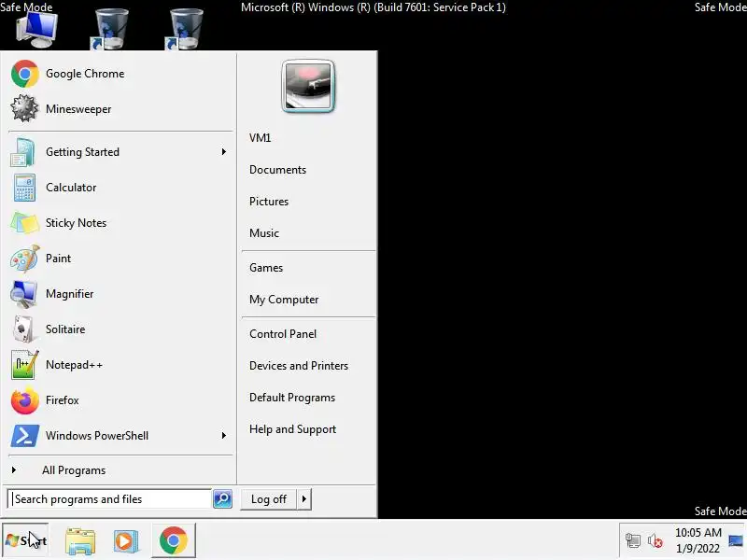
Task: Launch Windows Media Player from taskbar
Action: point(126,541)
